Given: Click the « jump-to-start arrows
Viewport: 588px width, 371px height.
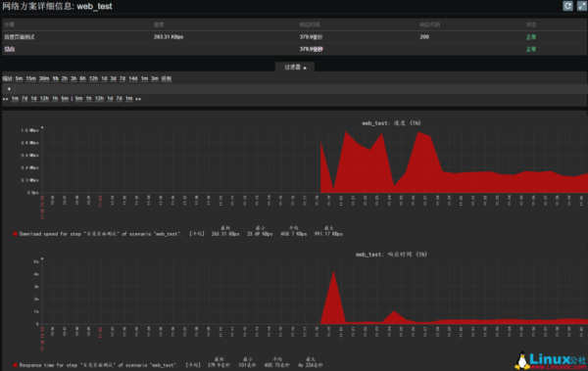Looking at the screenshot, I should click(5, 99).
